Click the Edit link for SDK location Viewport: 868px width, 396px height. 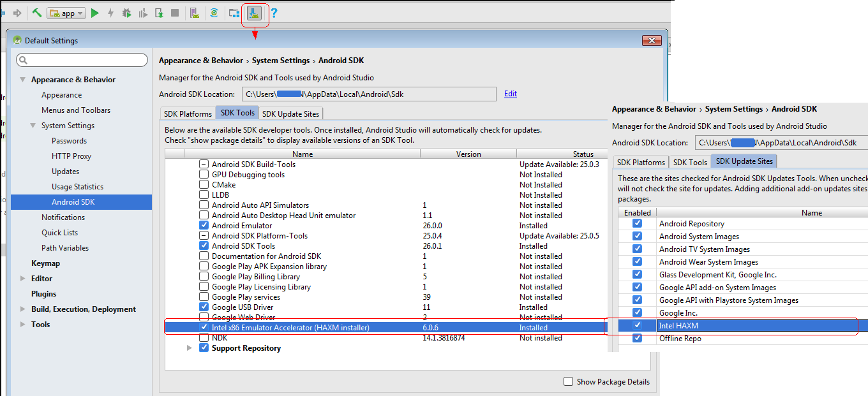[x=510, y=94]
